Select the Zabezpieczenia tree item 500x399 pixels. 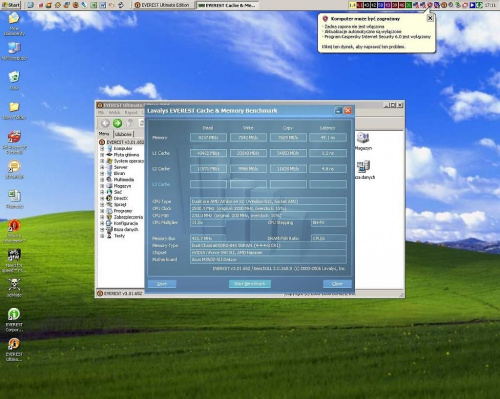click(x=128, y=217)
